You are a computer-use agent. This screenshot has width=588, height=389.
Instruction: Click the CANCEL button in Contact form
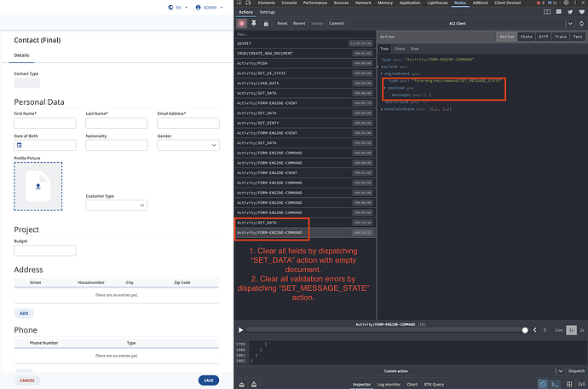[27, 380]
